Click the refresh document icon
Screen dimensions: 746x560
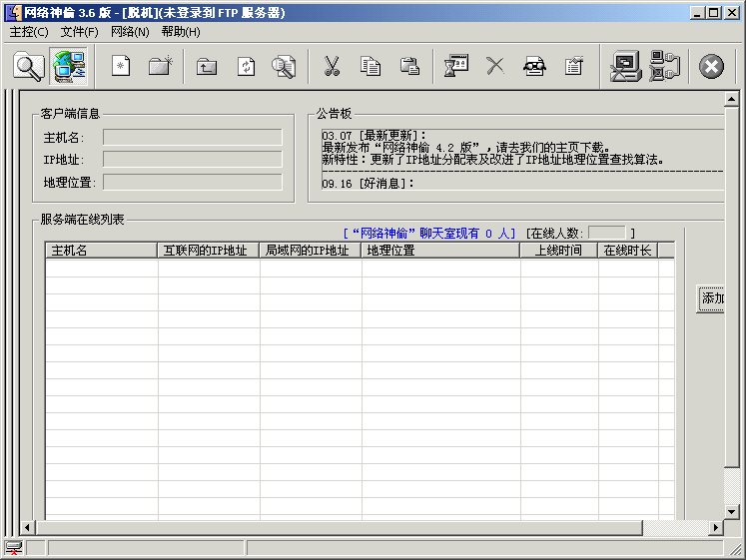246,66
